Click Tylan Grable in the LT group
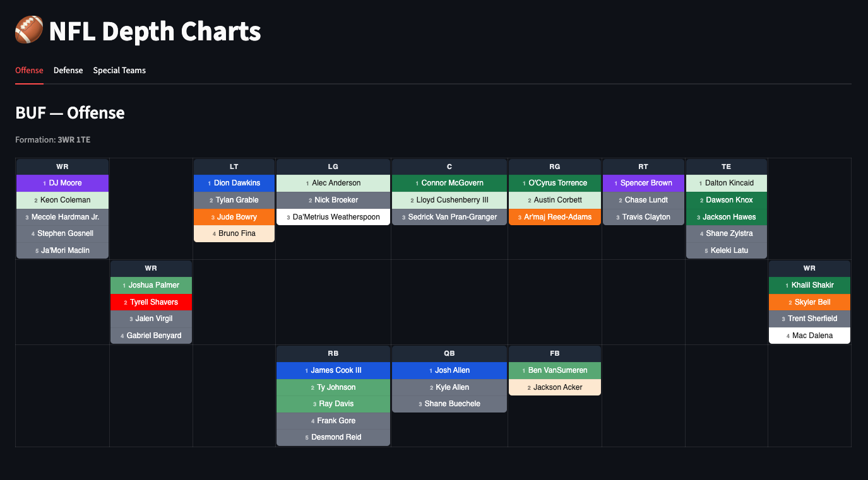The width and height of the screenshot is (868, 480). (x=234, y=200)
